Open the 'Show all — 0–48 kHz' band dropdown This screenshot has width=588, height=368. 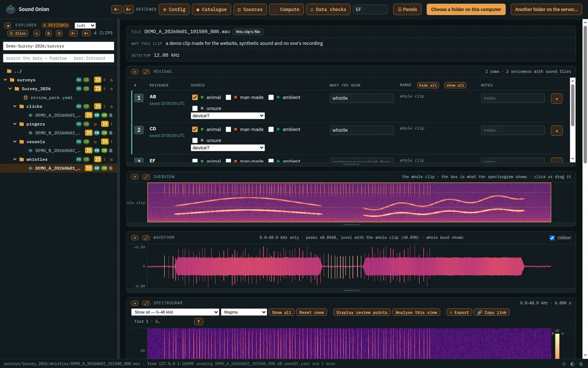tap(175, 312)
